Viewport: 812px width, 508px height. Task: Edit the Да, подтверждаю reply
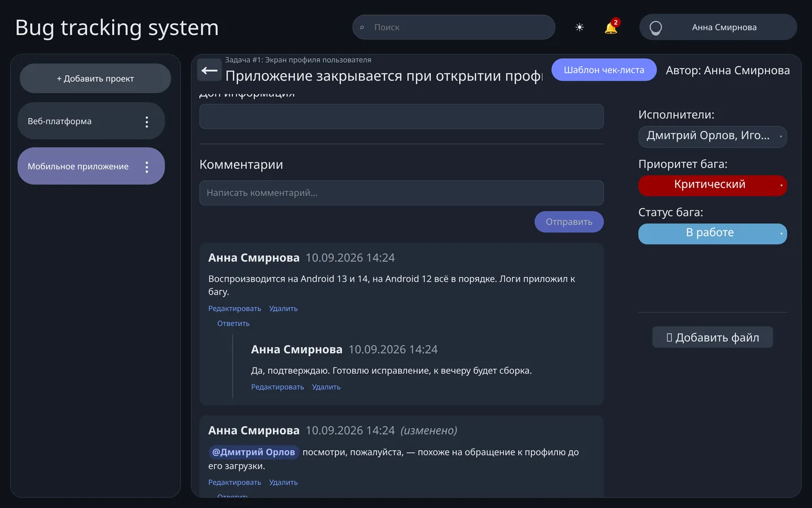tap(277, 387)
